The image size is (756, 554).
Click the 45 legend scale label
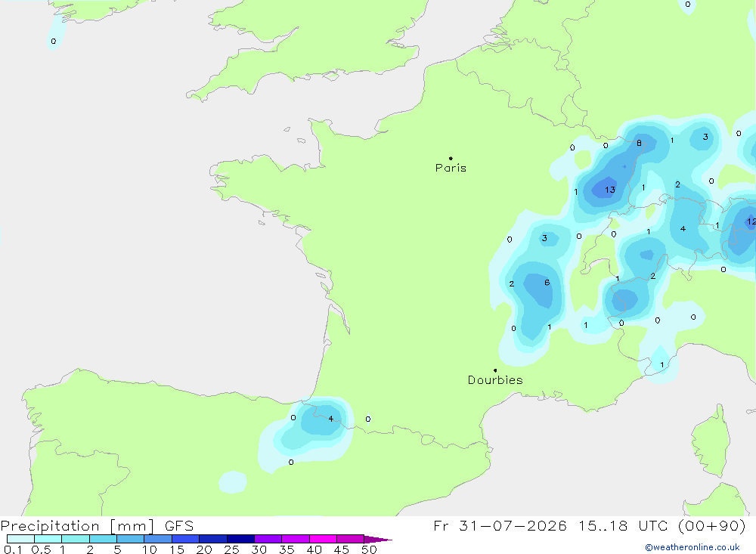(342, 549)
